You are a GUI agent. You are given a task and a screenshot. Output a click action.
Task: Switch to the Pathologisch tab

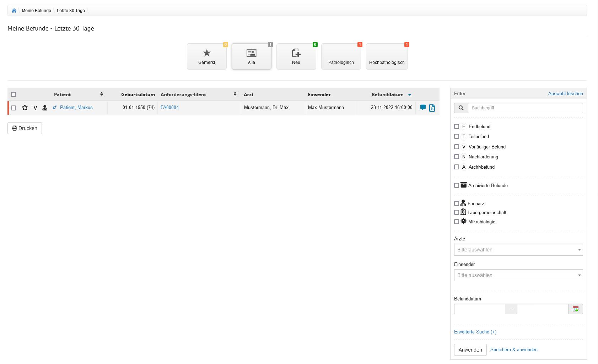point(341,57)
